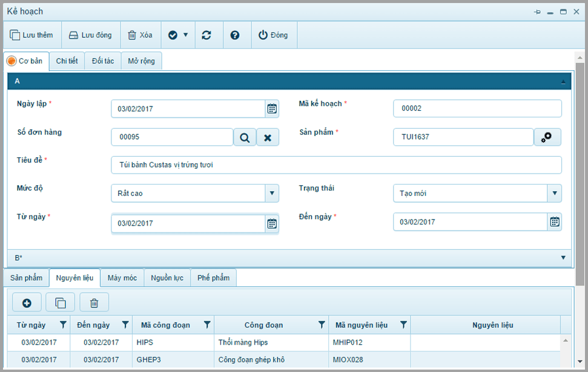The width and height of the screenshot is (588, 372).
Task: Select the HIPS cell in grid
Action: pos(173,342)
